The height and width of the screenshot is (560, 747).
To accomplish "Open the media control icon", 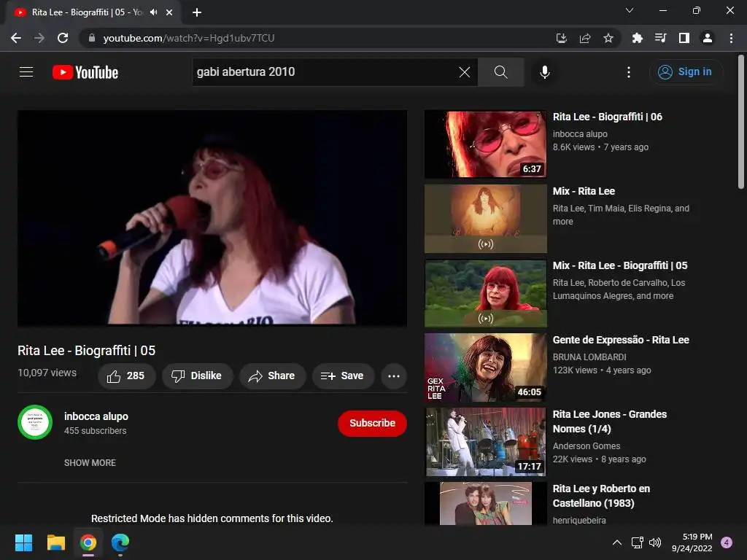I will (x=660, y=38).
